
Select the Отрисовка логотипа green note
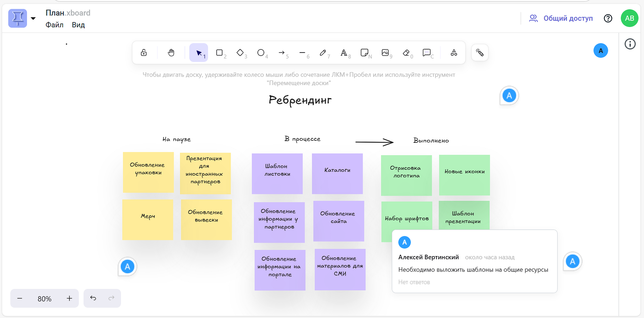tap(406, 175)
